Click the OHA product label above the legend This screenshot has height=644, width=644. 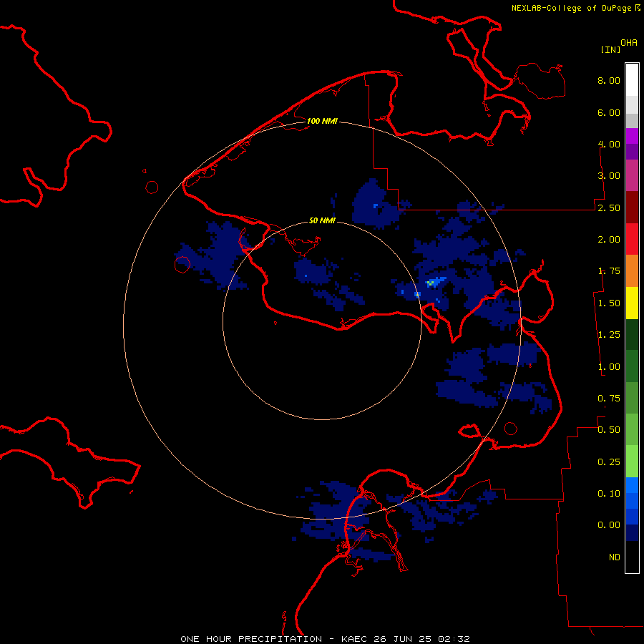(x=629, y=43)
